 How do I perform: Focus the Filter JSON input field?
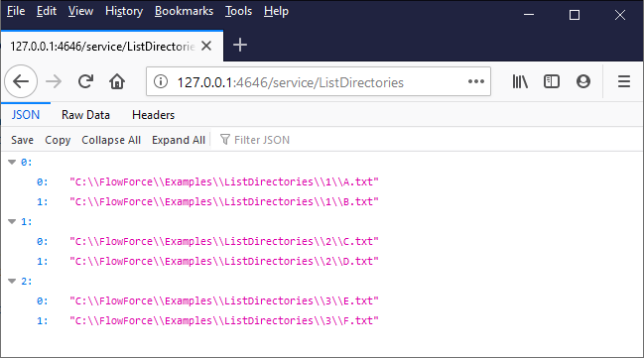pos(427,140)
